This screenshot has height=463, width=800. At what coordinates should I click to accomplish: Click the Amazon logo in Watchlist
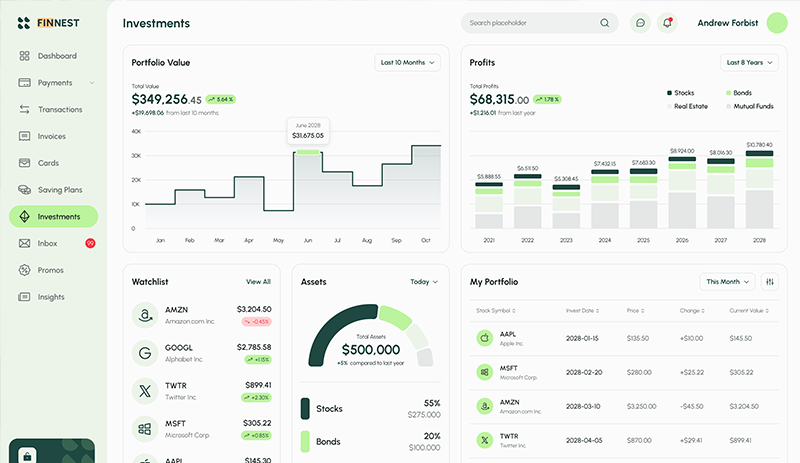pos(145,315)
